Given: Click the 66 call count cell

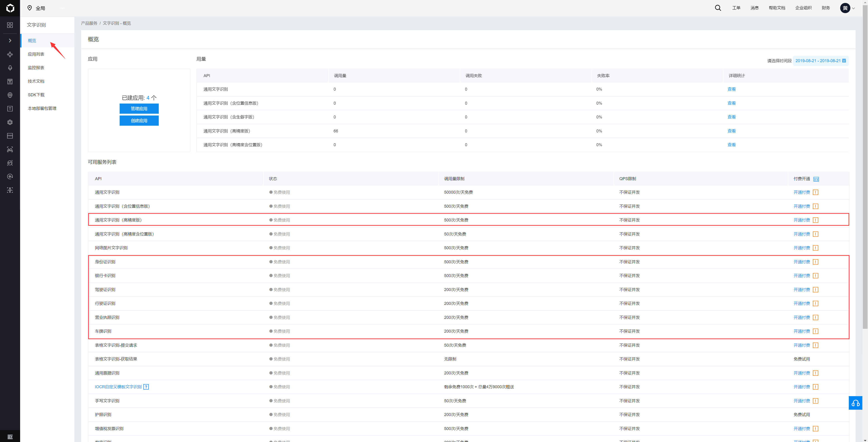Looking at the screenshot, I should (x=336, y=131).
